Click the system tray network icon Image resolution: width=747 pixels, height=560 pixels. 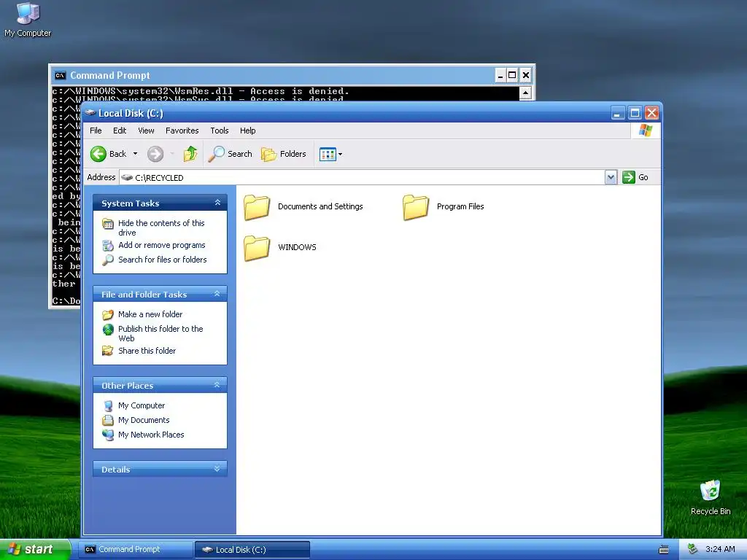[x=693, y=549]
